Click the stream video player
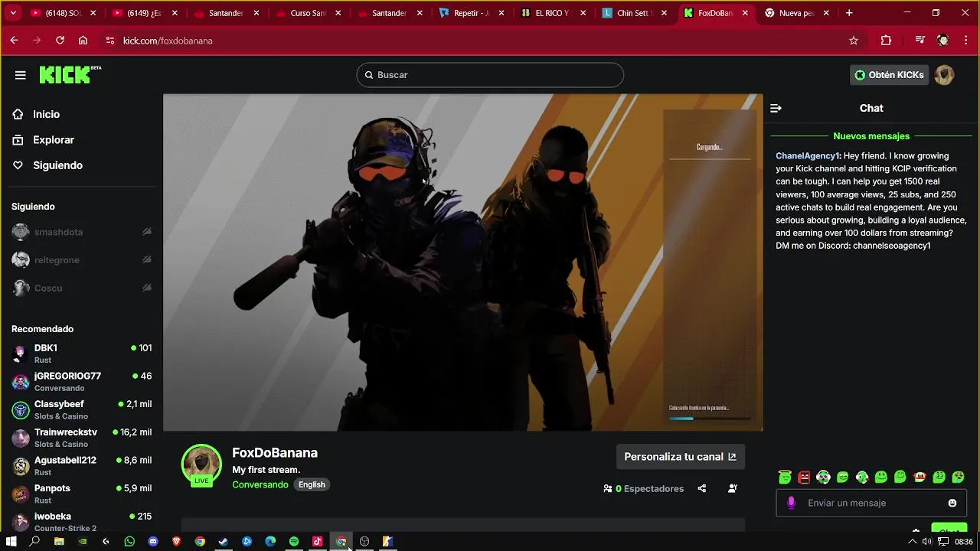Image resolution: width=980 pixels, height=551 pixels. pos(463,262)
